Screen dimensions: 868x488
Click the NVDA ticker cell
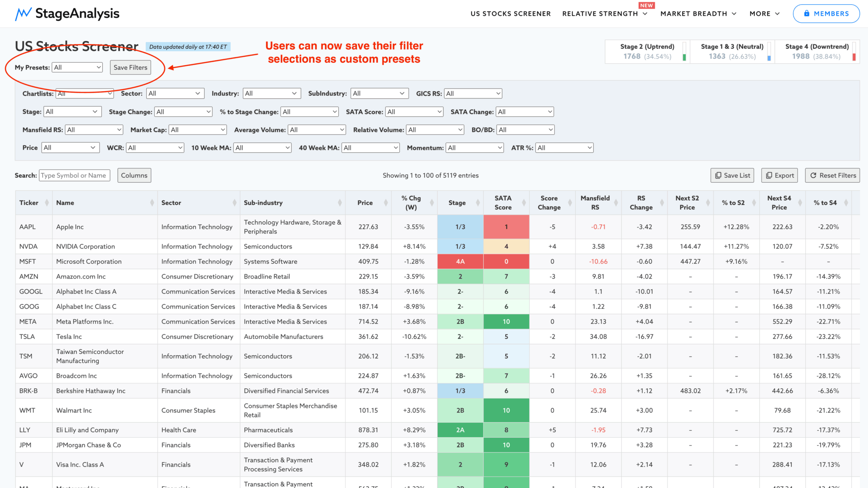(34, 246)
